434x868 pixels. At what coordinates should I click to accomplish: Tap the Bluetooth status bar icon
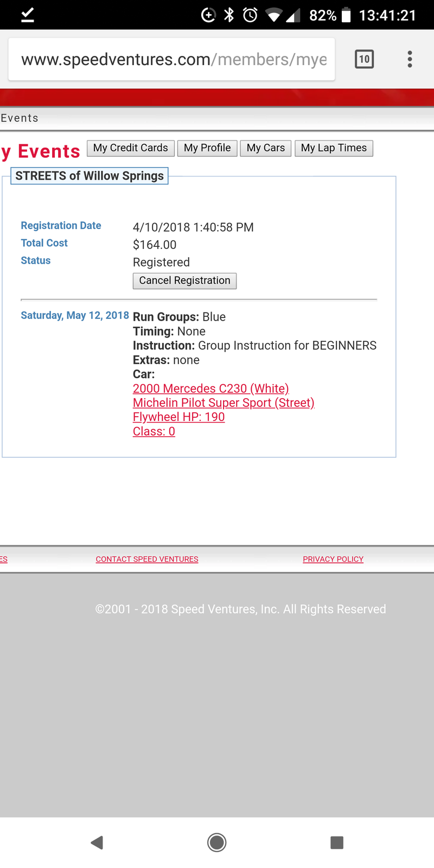[x=229, y=15]
